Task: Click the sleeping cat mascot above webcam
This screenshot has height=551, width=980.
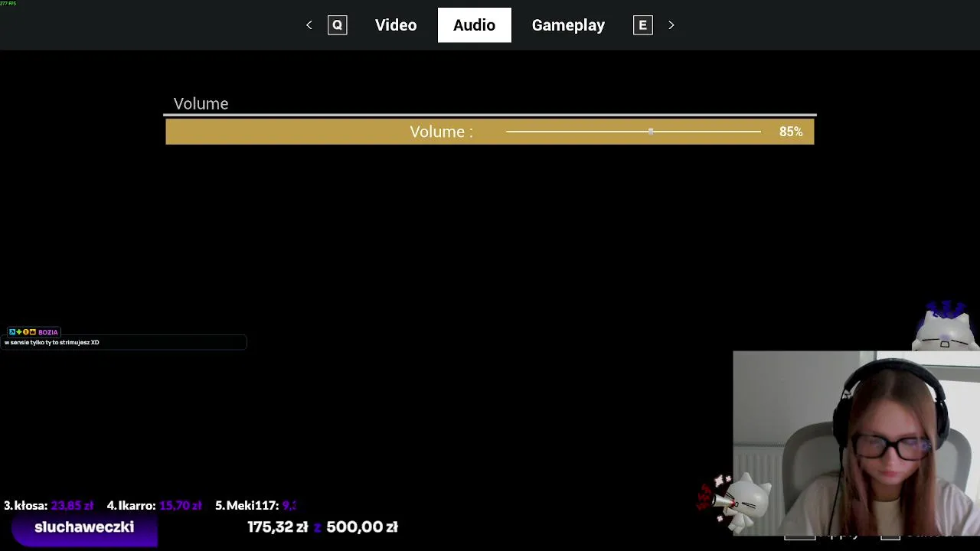Action: (x=946, y=326)
